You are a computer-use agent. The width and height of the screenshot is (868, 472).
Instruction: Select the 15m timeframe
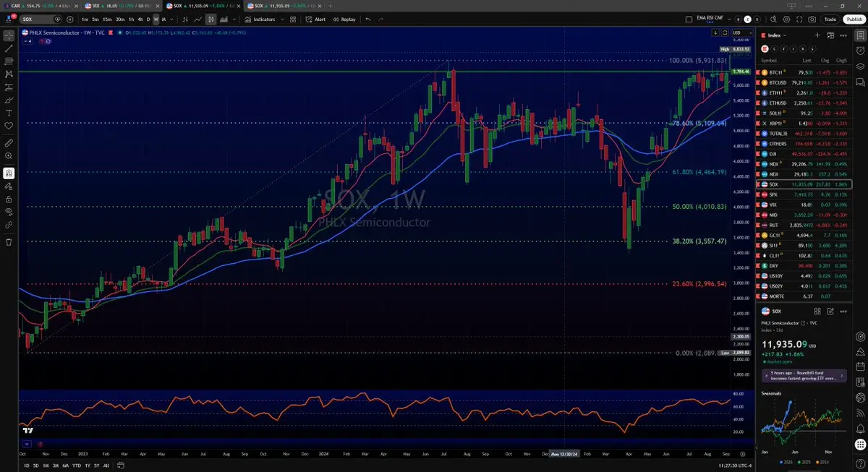[107, 19]
